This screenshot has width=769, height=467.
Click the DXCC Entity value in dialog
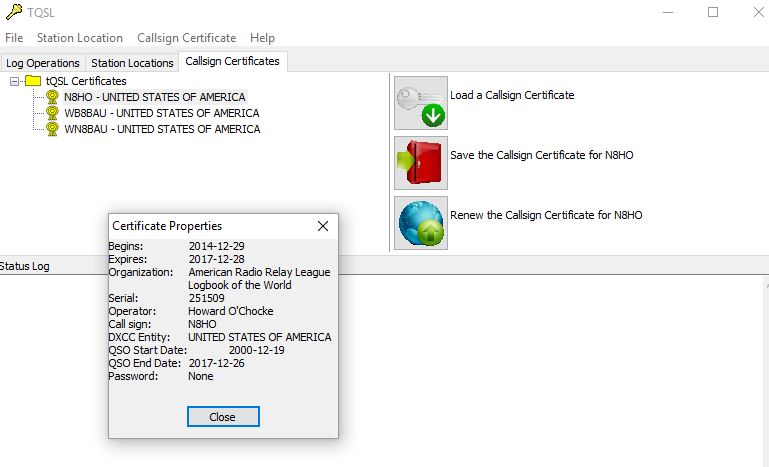coord(259,337)
